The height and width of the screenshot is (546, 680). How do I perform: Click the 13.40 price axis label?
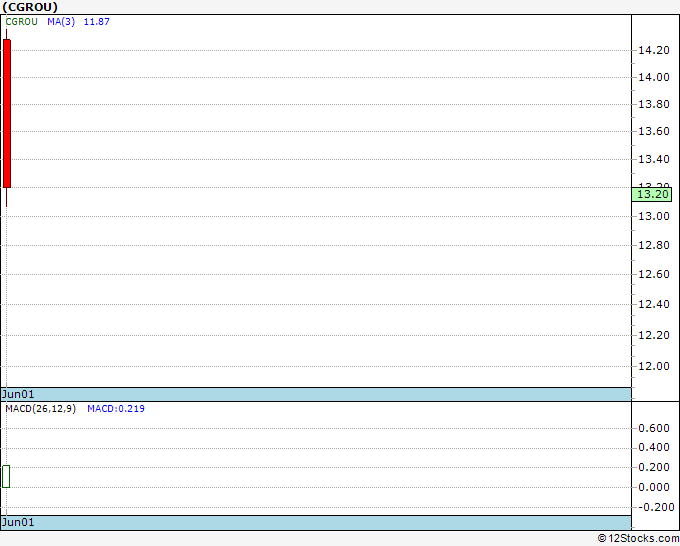pos(654,159)
